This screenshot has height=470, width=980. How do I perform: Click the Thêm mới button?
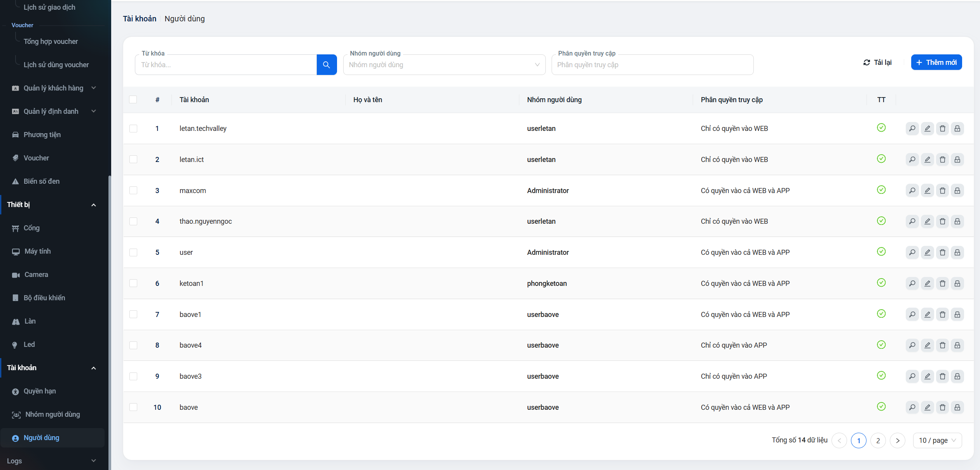(936, 63)
